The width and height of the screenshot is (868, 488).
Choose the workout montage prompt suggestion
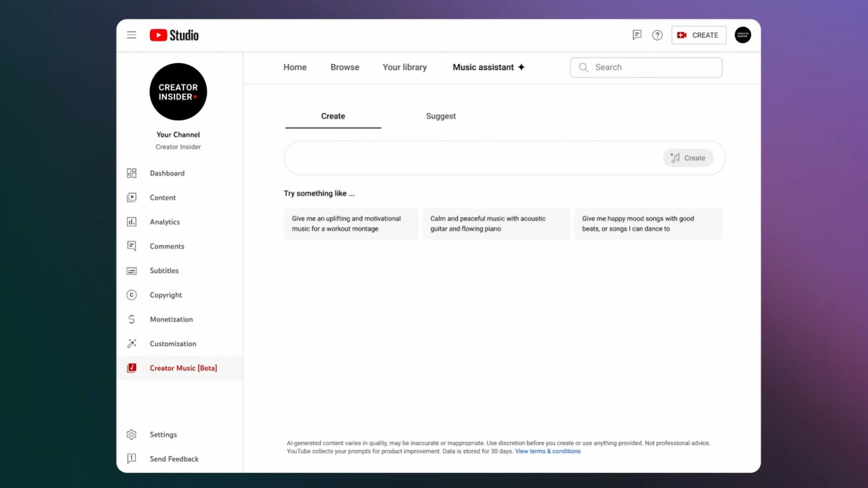coord(351,224)
